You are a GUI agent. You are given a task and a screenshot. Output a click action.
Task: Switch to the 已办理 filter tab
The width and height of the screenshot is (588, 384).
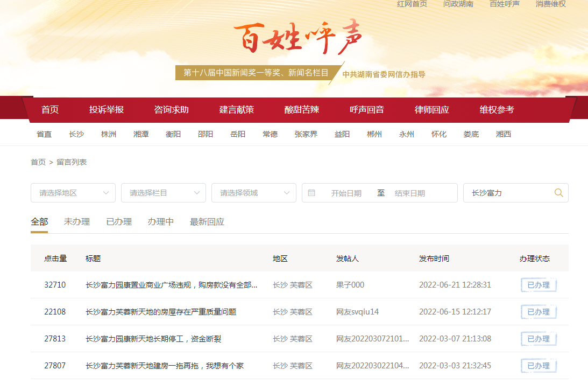click(118, 221)
